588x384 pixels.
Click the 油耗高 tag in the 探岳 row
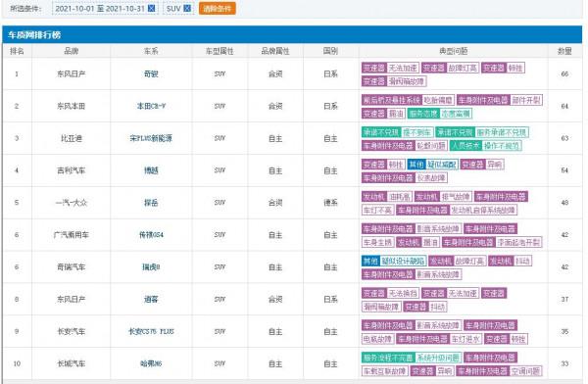[x=400, y=197]
